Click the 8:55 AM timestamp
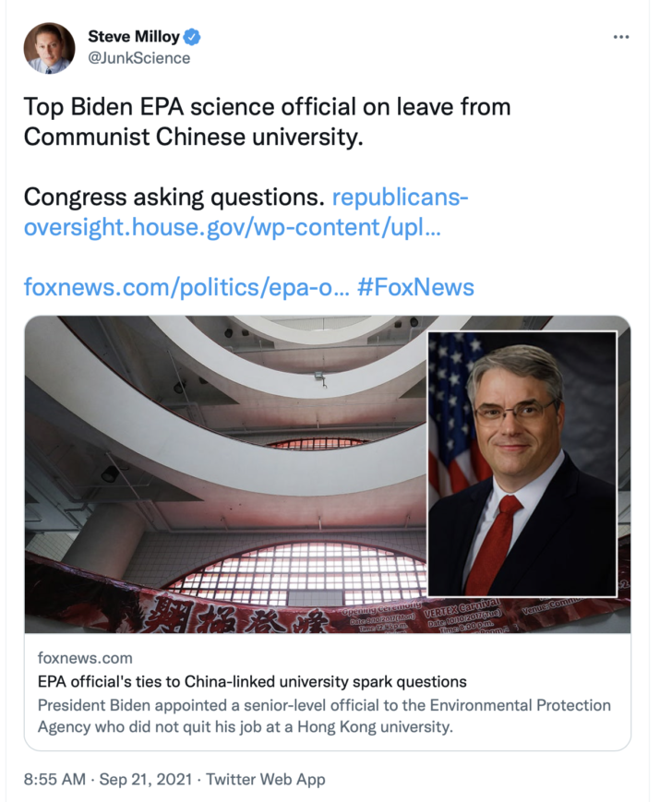 click(x=54, y=779)
